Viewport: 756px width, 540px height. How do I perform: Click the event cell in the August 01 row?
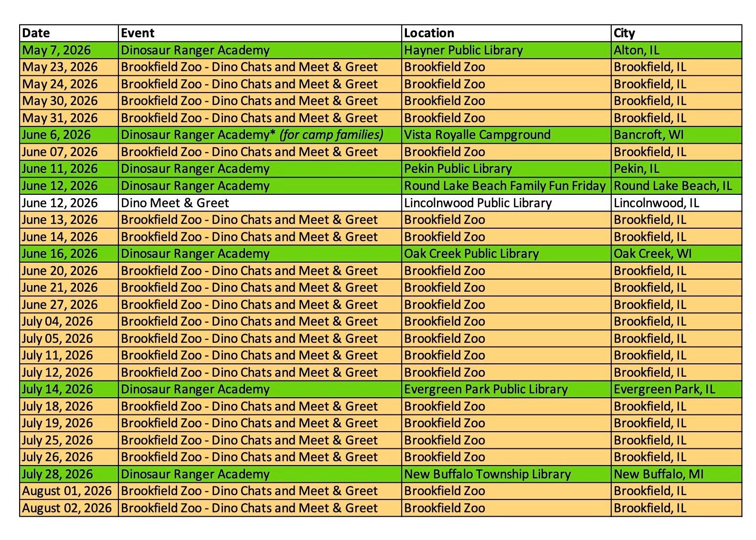(x=260, y=491)
